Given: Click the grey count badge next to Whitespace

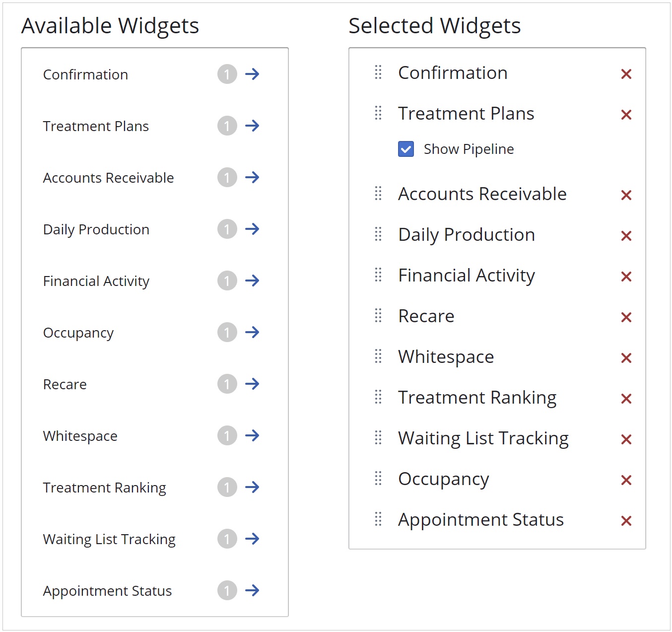Looking at the screenshot, I should coord(227,435).
